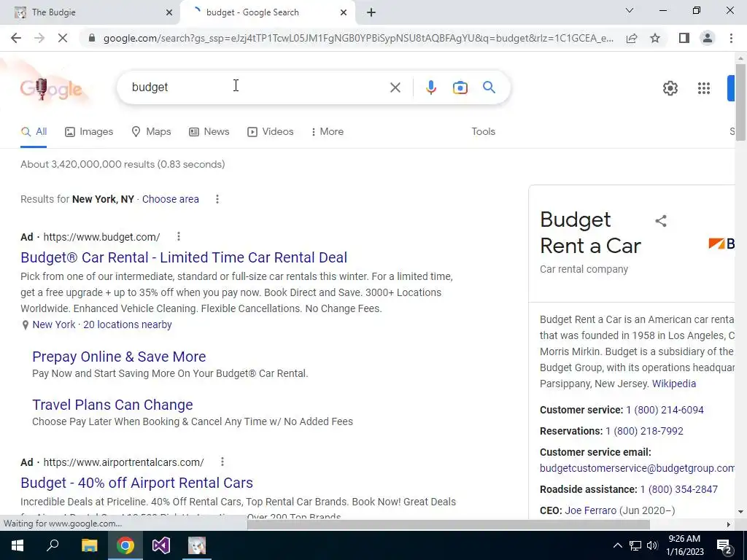Open Wikipedia link in knowledge panel
747x560 pixels.
tap(673, 384)
